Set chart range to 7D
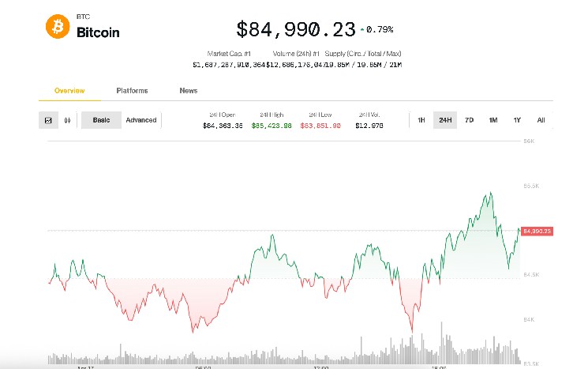This screenshot has height=369, width=588. click(x=469, y=120)
